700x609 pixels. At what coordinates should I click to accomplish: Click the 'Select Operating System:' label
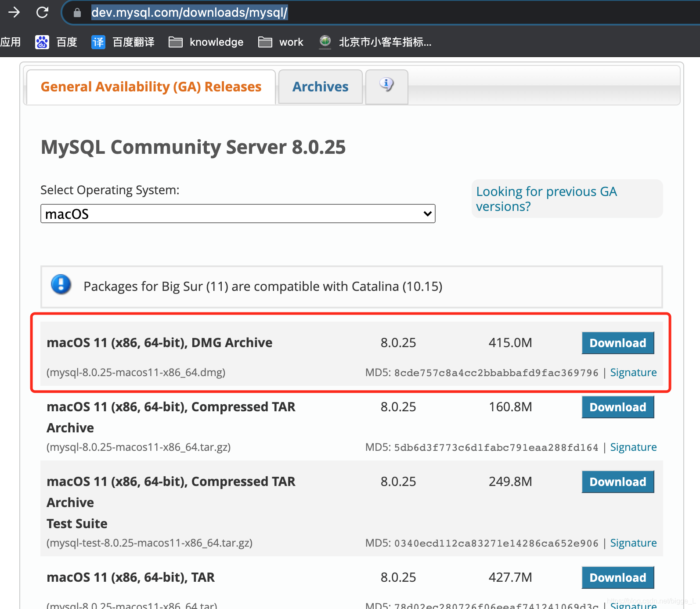click(110, 190)
